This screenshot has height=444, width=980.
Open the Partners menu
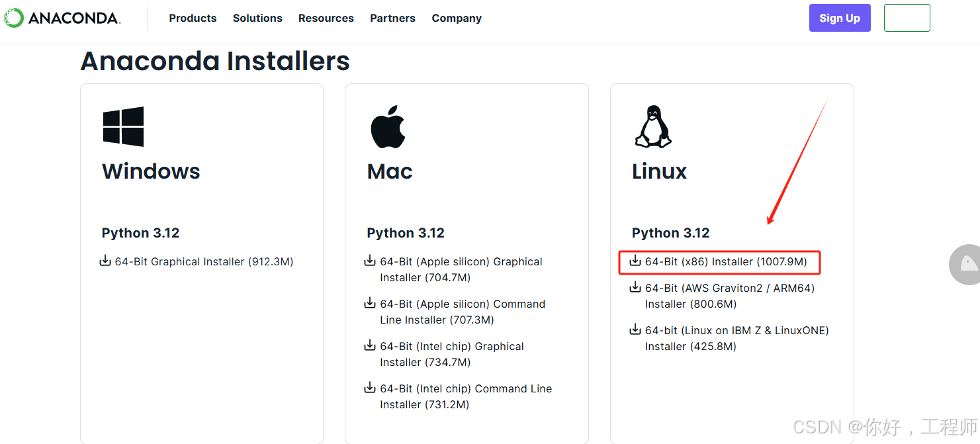[x=392, y=18]
